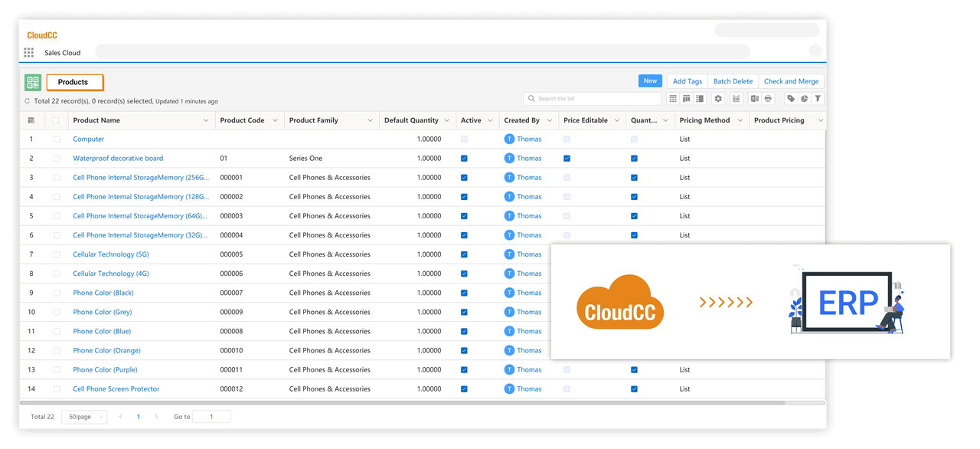The width and height of the screenshot is (980, 449).
Task: Click the New button
Action: [x=650, y=81]
